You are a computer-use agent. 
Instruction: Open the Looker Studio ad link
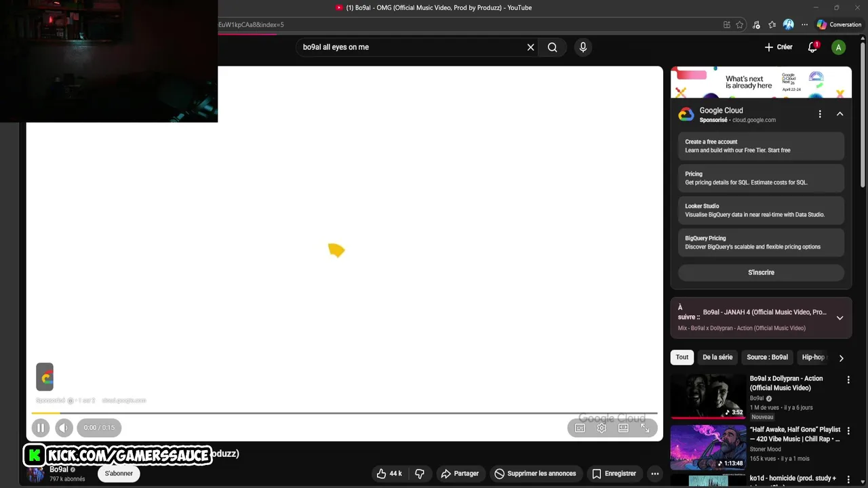click(x=761, y=210)
